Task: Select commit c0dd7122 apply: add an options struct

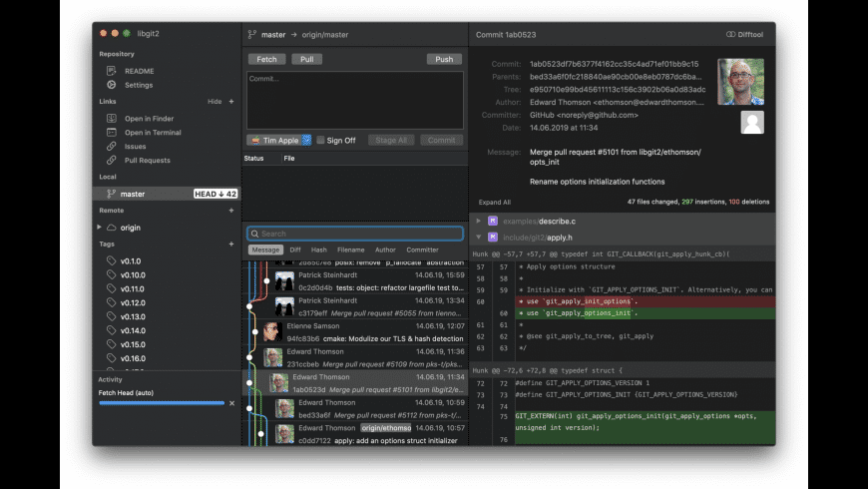Action: 355,434
